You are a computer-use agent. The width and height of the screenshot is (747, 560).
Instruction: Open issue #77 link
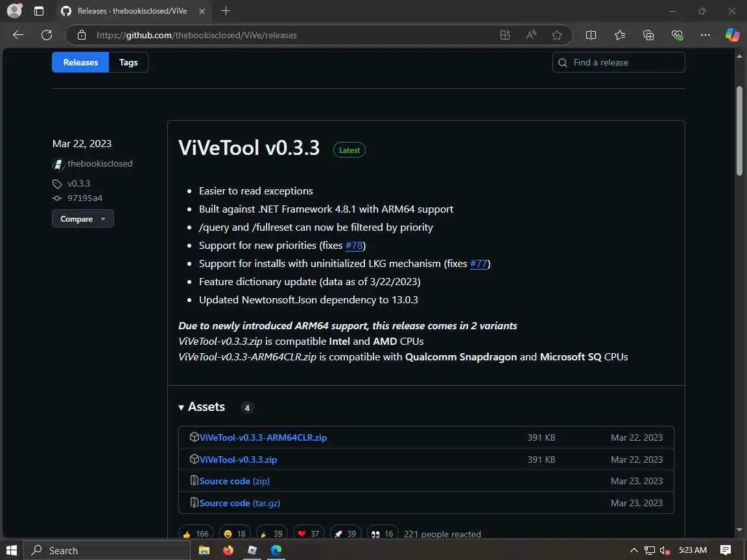coord(479,263)
